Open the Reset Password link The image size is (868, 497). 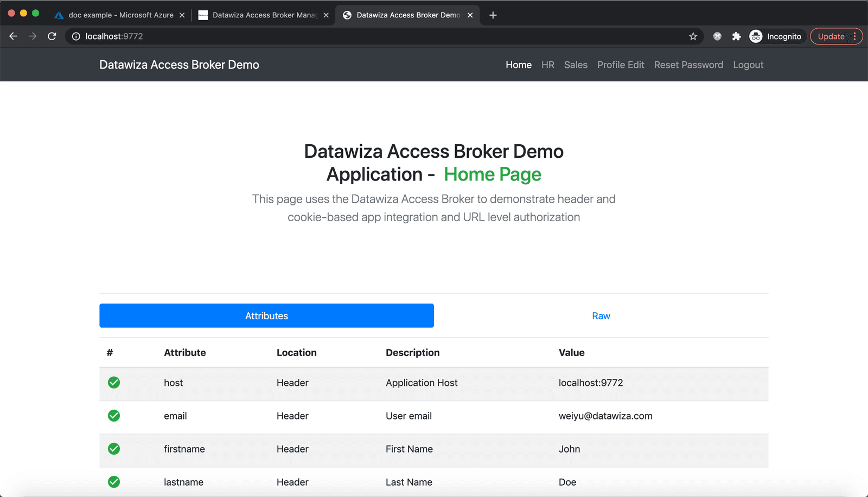click(x=688, y=64)
